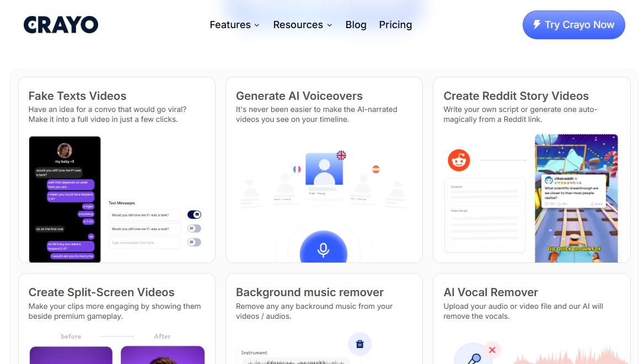Select the French flag icon
Screen dimensions: 644x364
[x=297, y=169]
